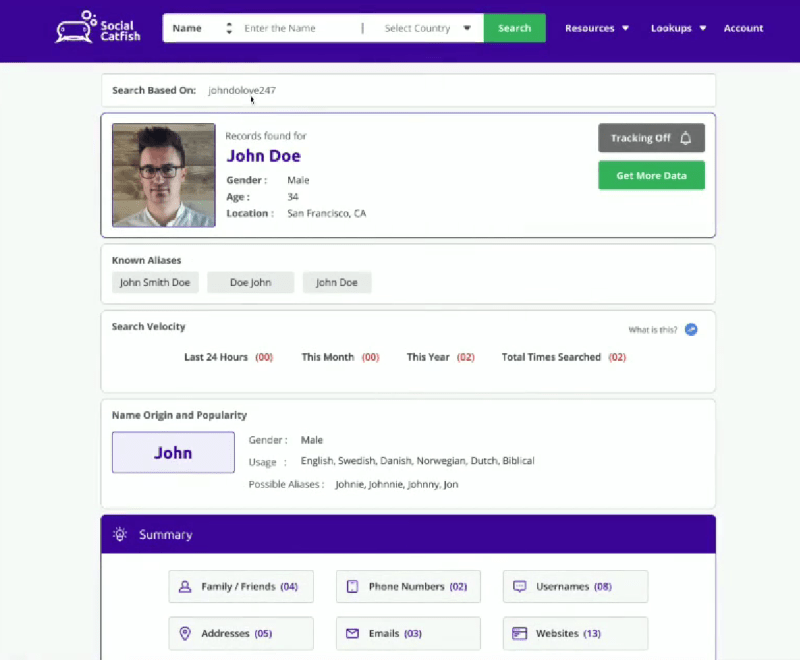Select the Phone Numbers icon in Summary
Screen dimensions: 800x660
pyautogui.click(x=352, y=586)
